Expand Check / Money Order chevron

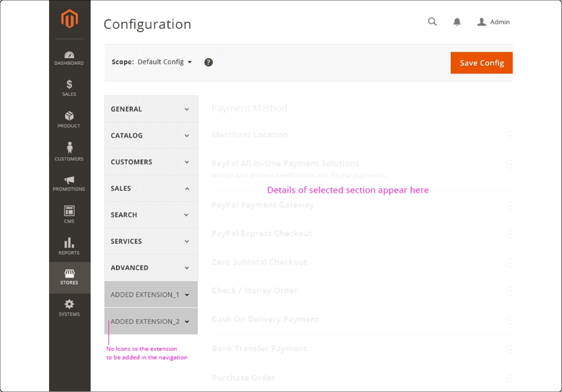click(509, 291)
